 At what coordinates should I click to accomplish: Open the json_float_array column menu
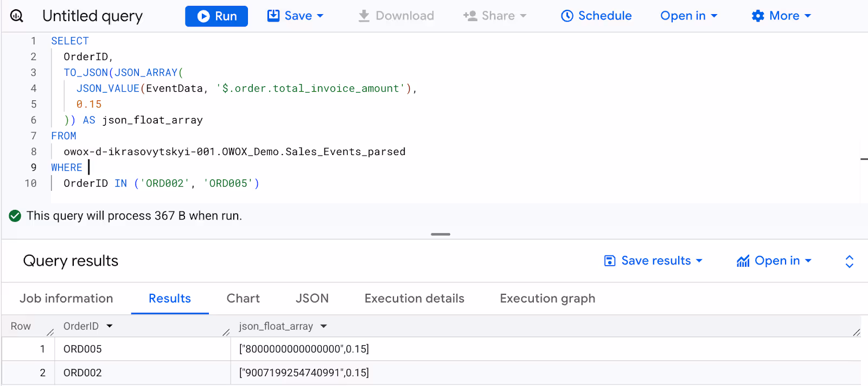pyautogui.click(x=324, y=326)
